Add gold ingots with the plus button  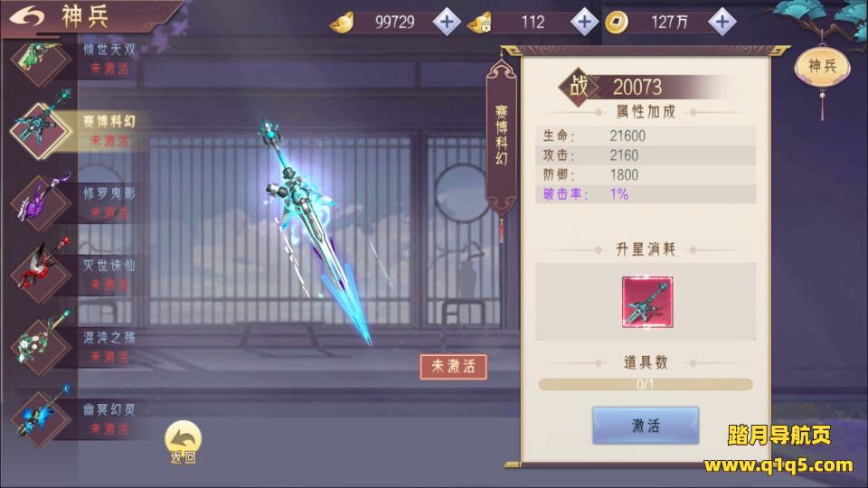pos(447,22)
